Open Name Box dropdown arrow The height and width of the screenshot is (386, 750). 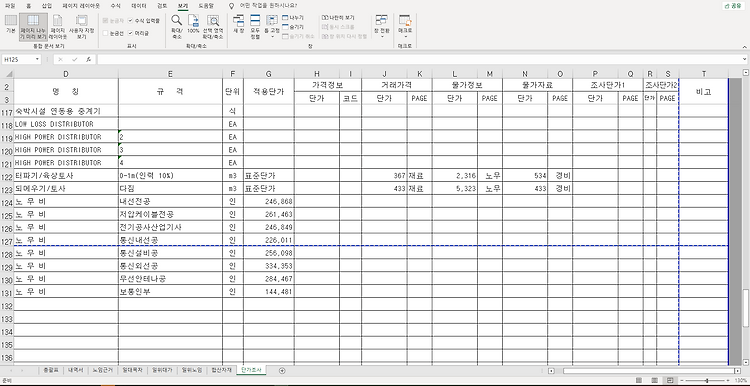(37, 59)
